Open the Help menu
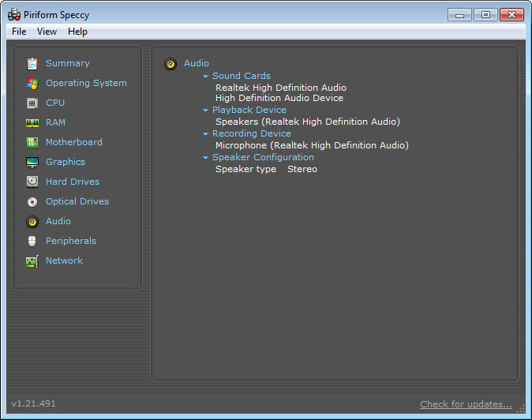The width and height of the screenshot is (532, 420). (77, 32)
